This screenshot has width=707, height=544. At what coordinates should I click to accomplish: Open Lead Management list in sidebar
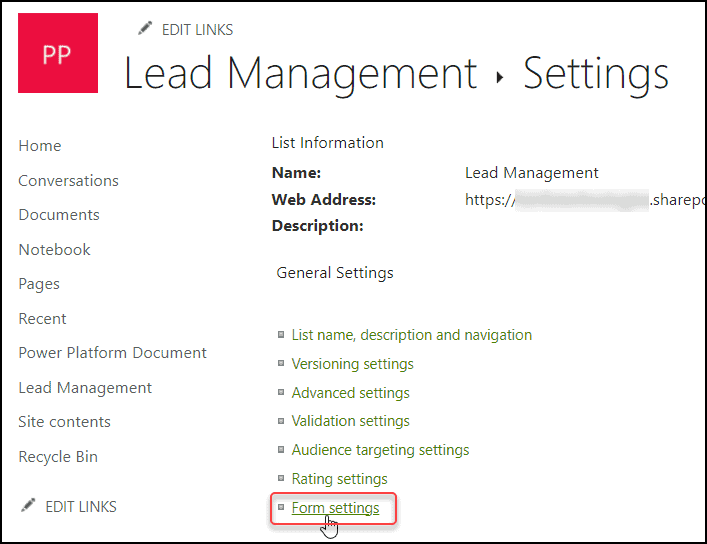point(85,388)
